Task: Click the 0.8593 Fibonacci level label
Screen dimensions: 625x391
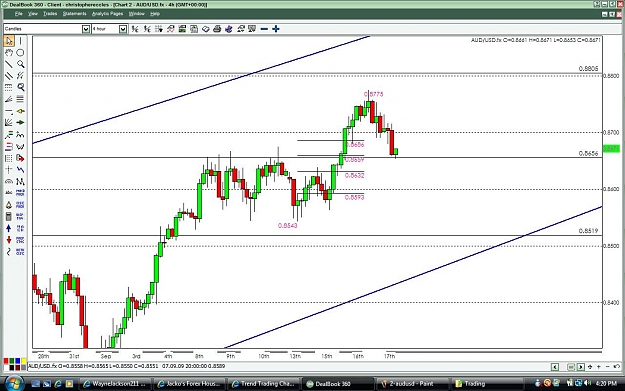Action: point(354,197)
